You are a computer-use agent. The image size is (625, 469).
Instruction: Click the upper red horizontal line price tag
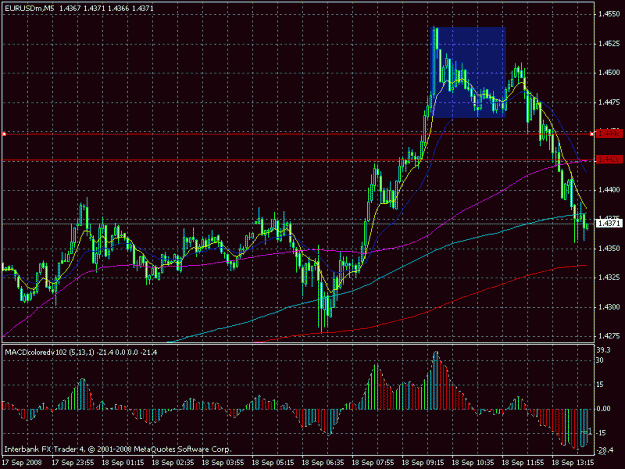pyautogui.click(x=609, y=134)
